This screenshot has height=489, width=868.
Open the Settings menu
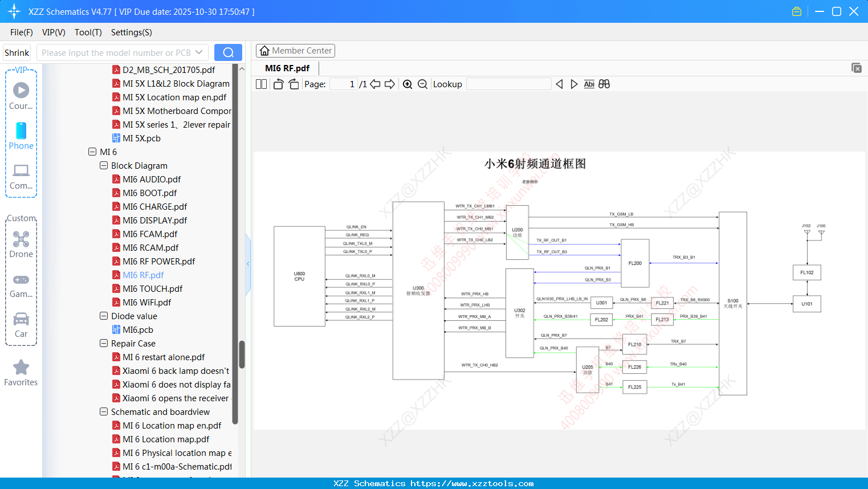132,32
